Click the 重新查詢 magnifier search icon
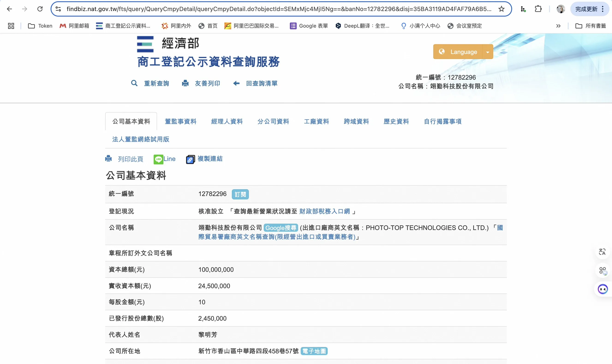 click(134, 83)
